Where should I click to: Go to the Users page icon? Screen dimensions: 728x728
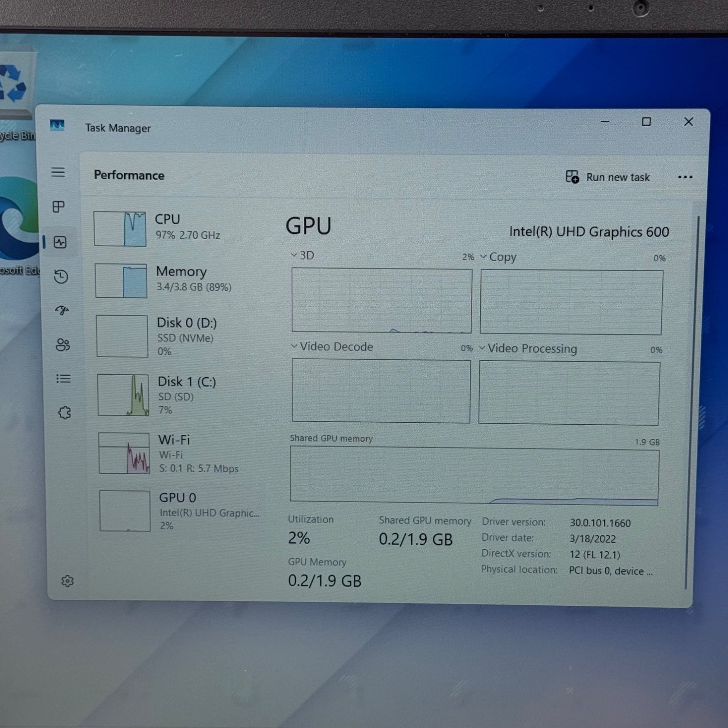click(x=63, y=345)
